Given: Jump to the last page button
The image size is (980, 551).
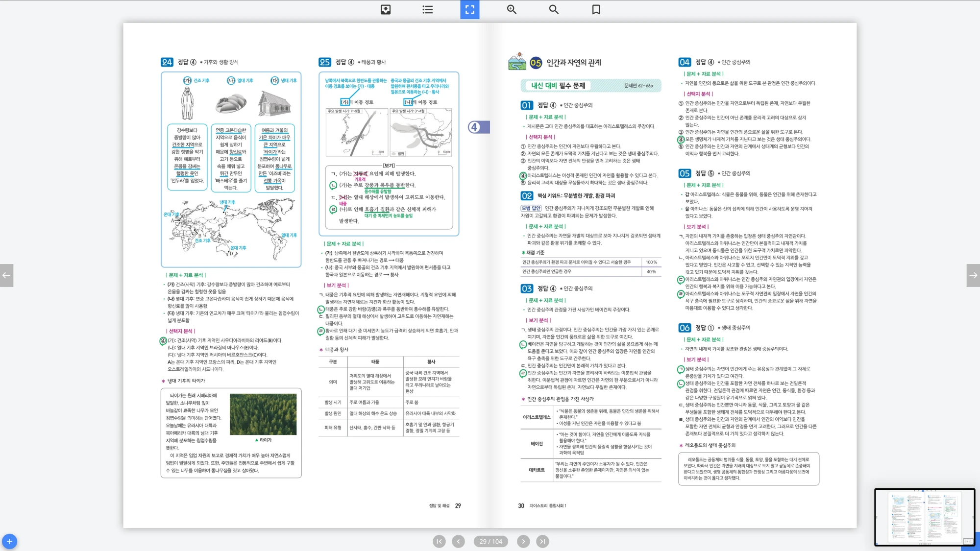Looking at the screenshot, I should pos(542,541).
